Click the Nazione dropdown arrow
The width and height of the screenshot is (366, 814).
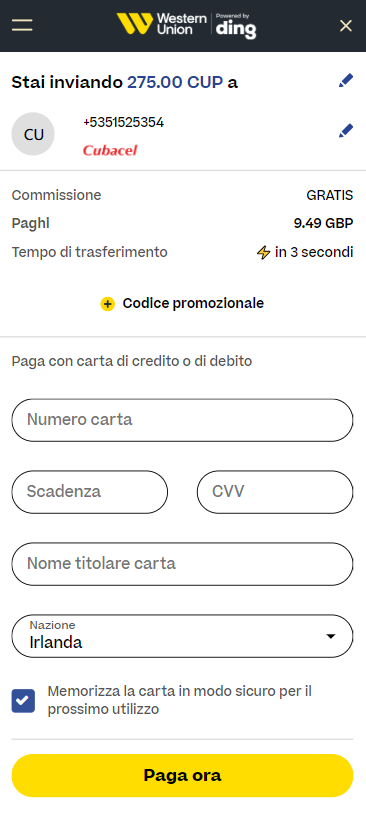(x=330, y=636)
